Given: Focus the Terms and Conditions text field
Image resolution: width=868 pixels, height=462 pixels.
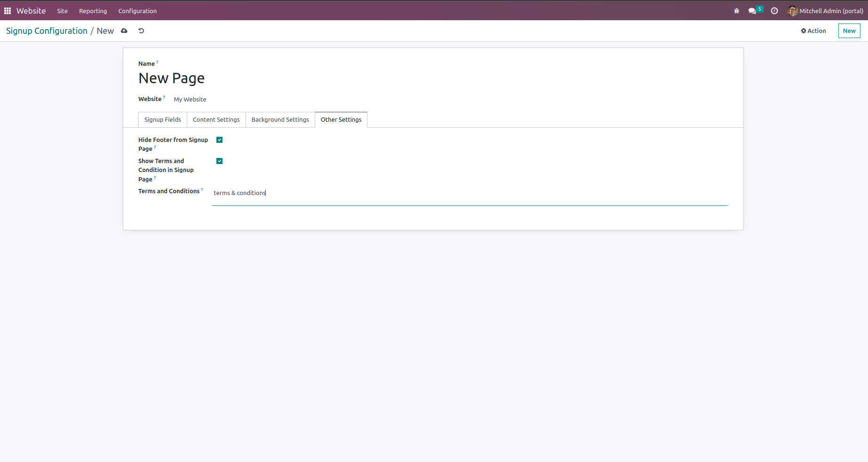Looking at the screenshot, I should coord(470,196).
